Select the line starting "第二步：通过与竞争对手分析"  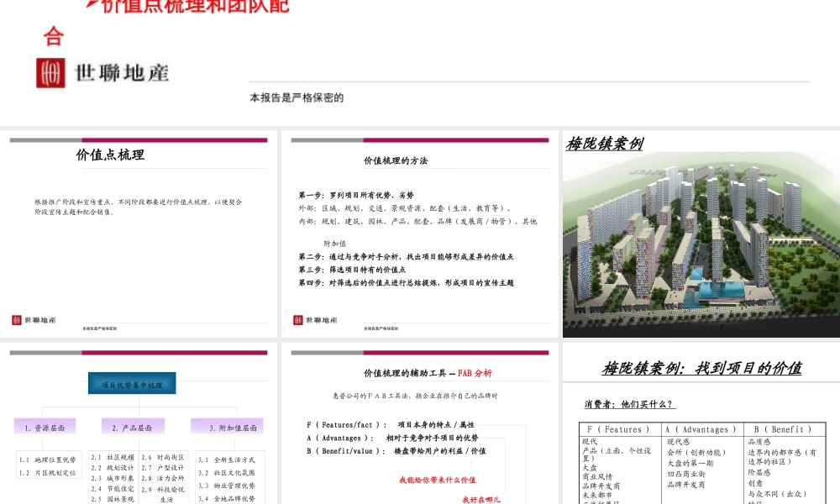406,256
